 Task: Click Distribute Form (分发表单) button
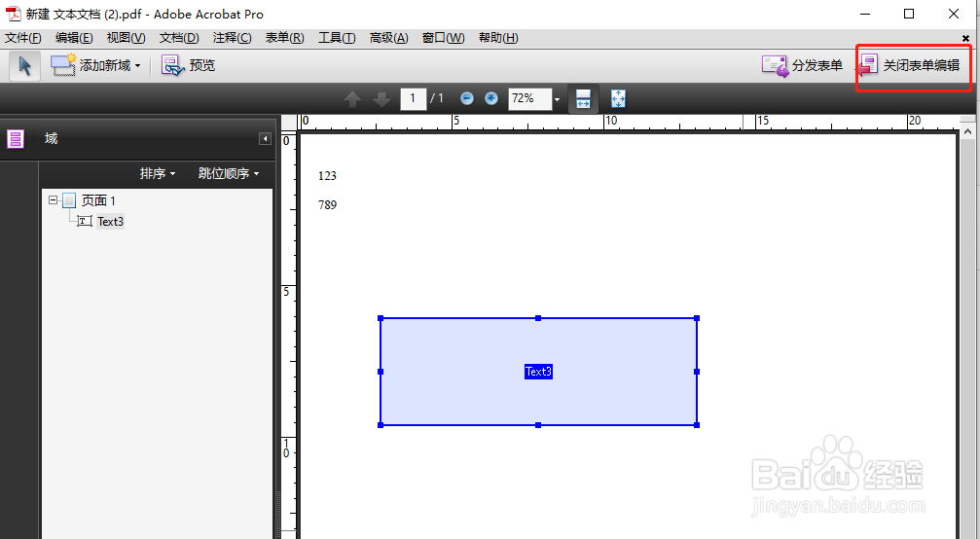pyautogui.click(x=803, y=65)
